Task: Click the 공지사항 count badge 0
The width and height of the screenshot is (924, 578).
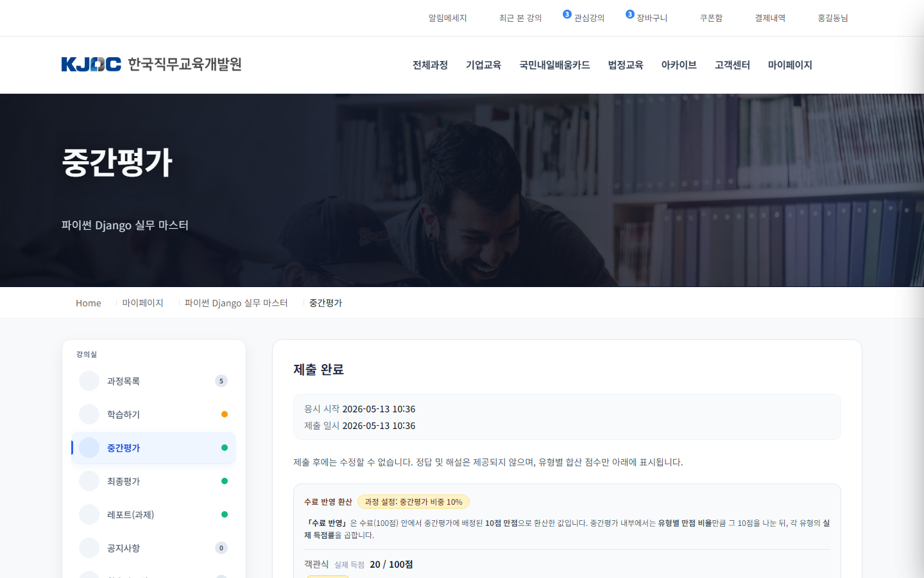Action: 221,548
